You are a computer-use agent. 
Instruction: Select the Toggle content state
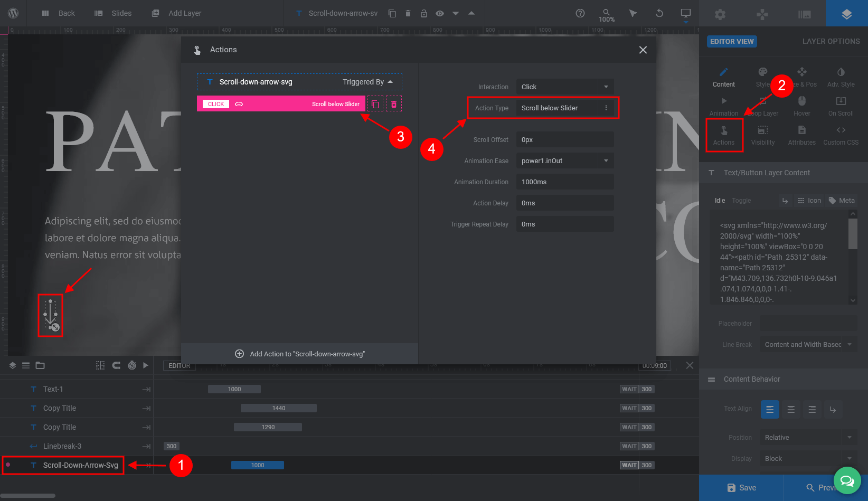pos(741,201)
